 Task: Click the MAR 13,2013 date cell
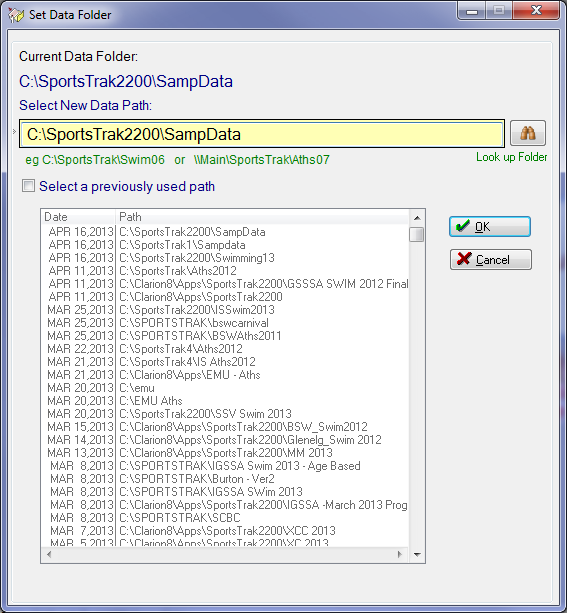pyautogui.click(x=80, y=452)
